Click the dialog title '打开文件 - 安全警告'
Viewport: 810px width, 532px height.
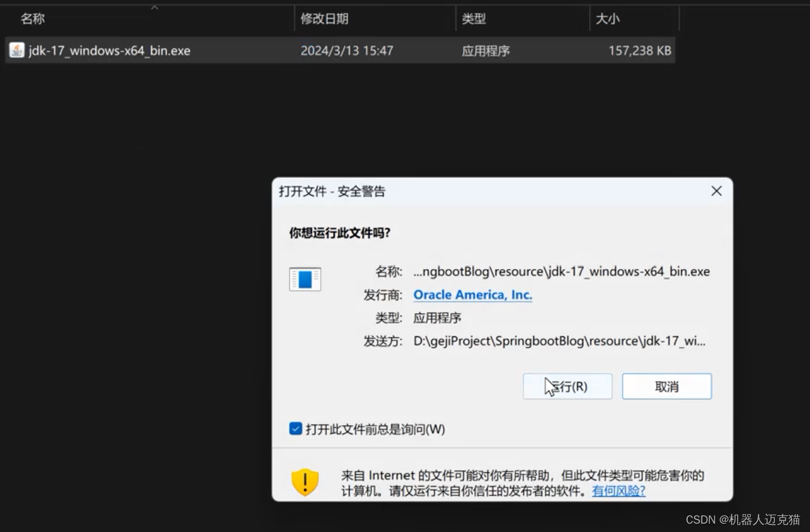point(332,191)
